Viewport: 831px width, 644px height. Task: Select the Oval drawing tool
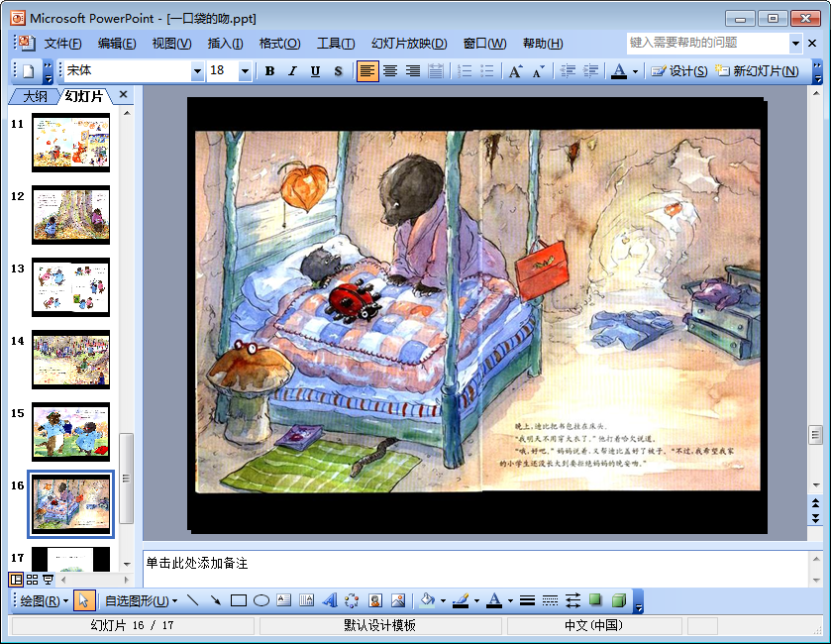click(261, 600)
